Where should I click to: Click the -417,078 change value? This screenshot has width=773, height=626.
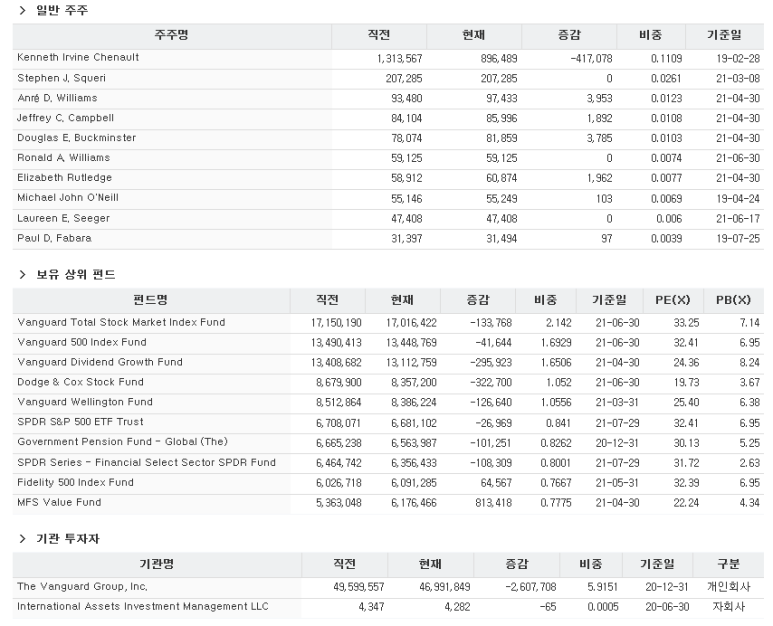(x=592, y=59)
